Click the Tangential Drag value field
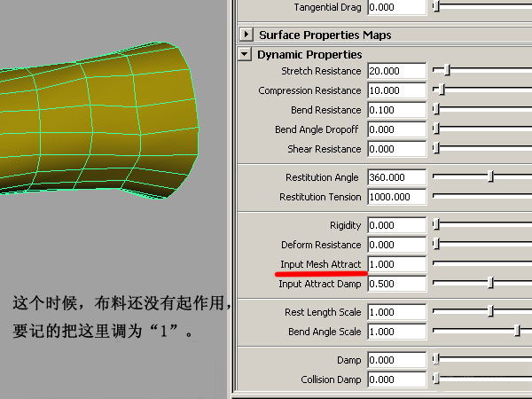This screenshot has height=399, width=532. coord(396,7)
